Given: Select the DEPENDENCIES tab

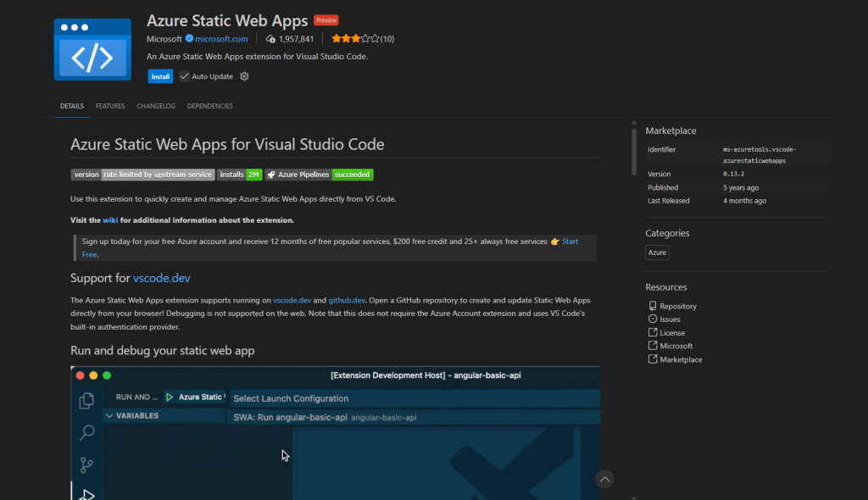Looking at the screenshot, I should click(x=209, y=106).
